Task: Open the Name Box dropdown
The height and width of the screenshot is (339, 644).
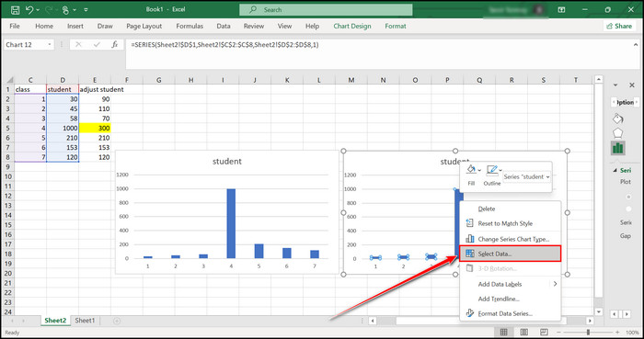Action: (50, 45)
